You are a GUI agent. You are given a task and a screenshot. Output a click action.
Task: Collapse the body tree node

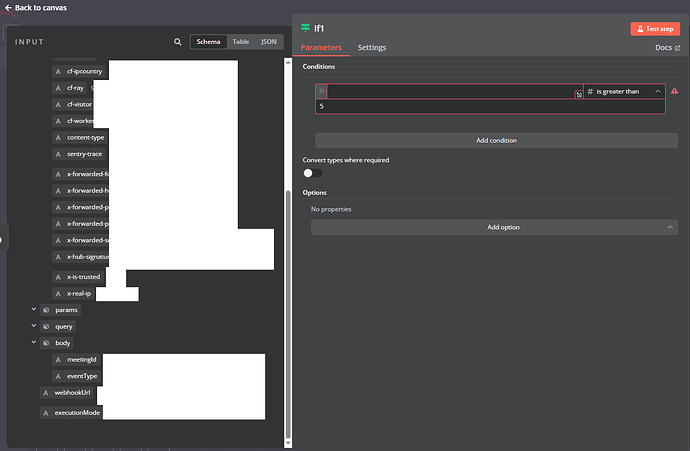(33, 342)
